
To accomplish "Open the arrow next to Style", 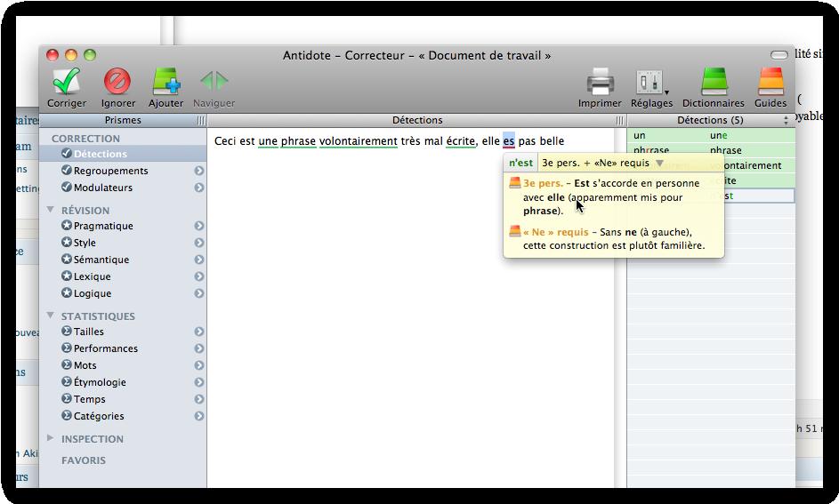I will (x=199, y=243).
